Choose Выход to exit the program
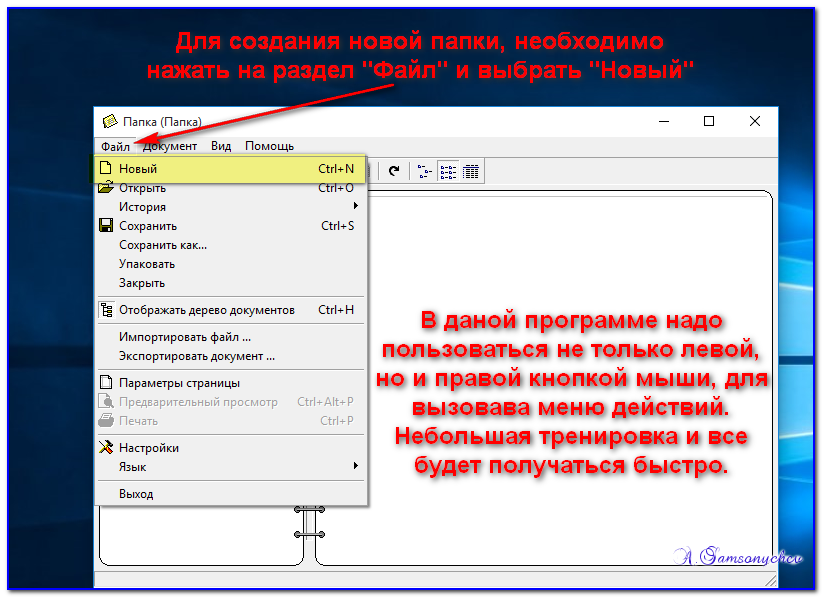This screenshot has width=822, height=597. [135, 493]
